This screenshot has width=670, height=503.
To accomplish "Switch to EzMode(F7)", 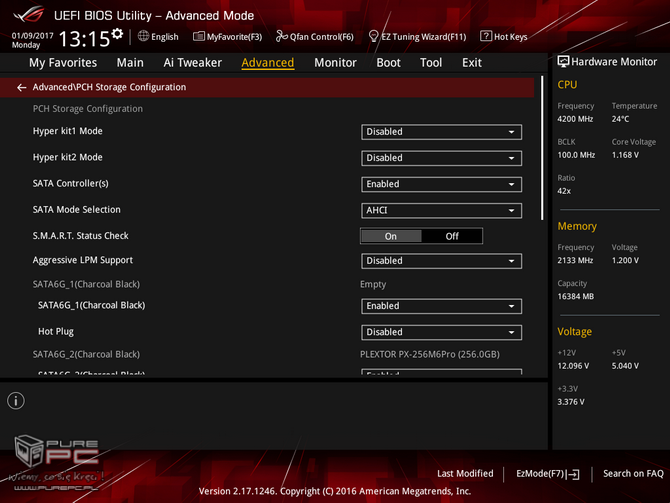I will (548, 474).
